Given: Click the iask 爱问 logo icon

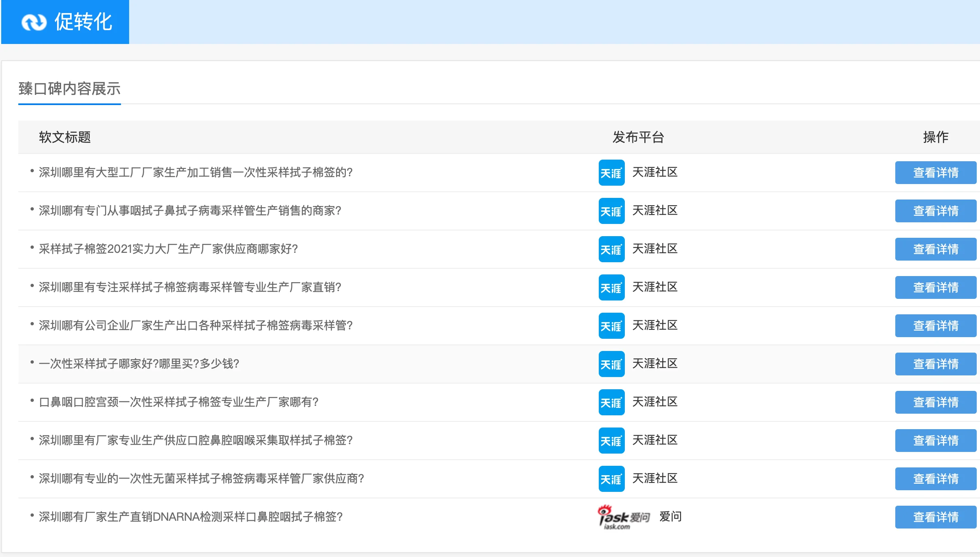Looking at the screenshot, I should pos(624,517).
